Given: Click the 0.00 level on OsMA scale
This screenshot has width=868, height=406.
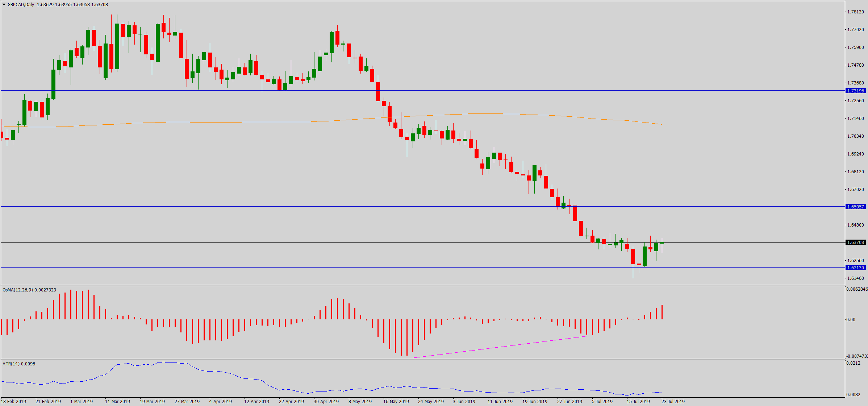Looking at the screenshot, I should (x=851, y=320).
